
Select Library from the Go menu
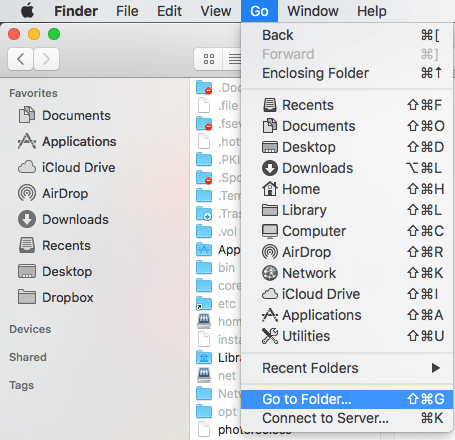pos(347,210)
